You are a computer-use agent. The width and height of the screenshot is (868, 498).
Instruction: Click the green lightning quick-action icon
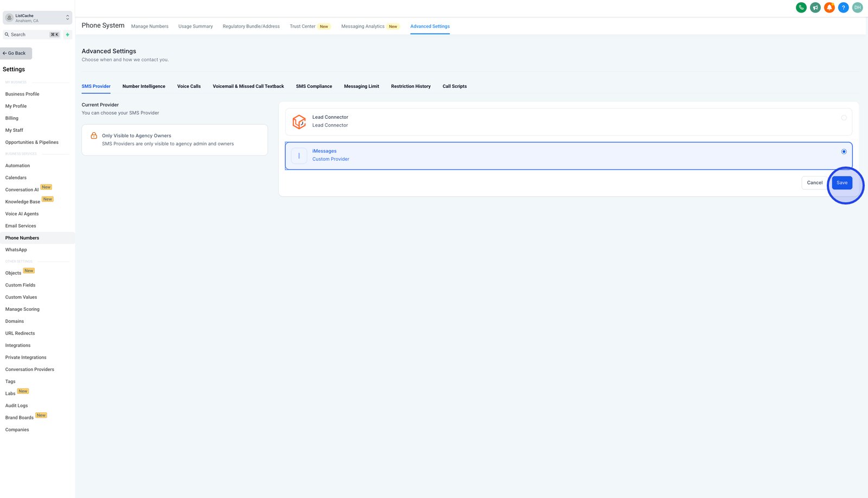[x=67, y=35]
